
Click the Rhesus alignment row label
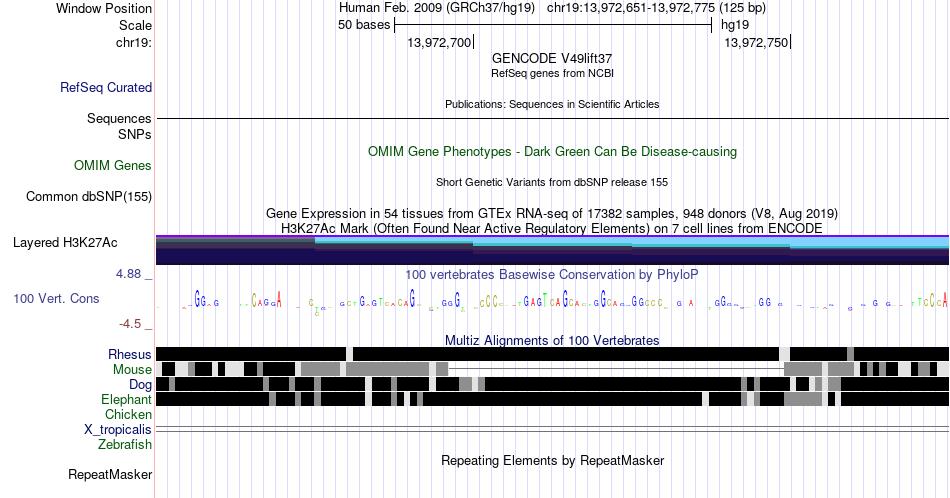130,354
